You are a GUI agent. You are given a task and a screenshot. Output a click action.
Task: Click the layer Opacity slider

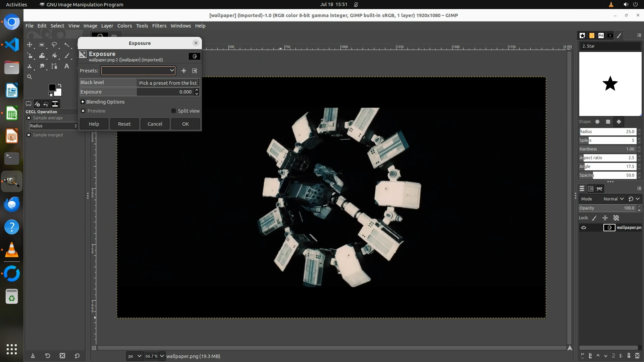607,208
